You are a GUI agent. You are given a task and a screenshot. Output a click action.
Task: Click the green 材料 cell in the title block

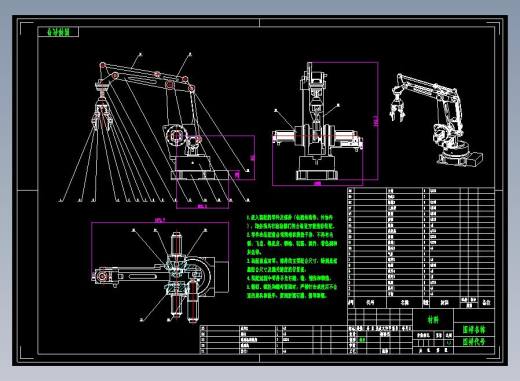pos(433,320)
